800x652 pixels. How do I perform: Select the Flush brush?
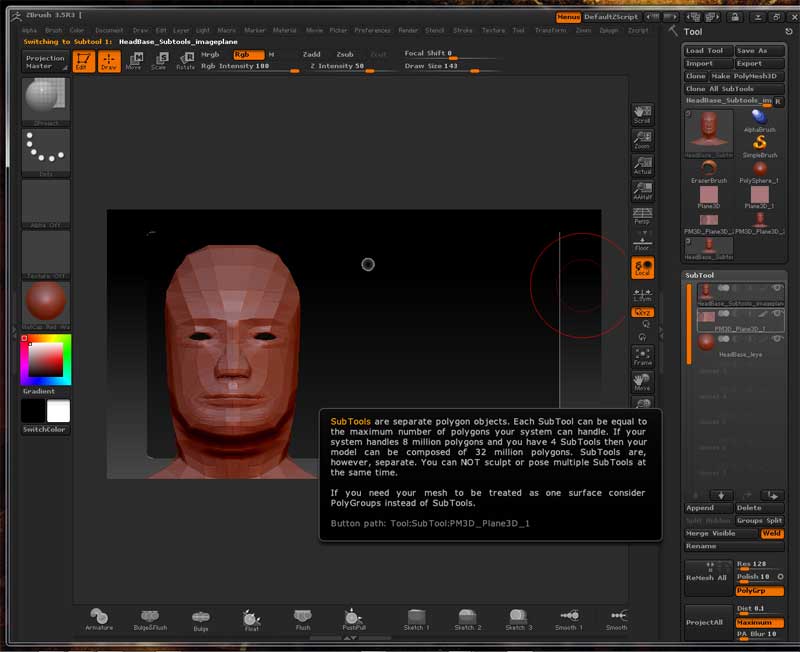tap(303, 619)
